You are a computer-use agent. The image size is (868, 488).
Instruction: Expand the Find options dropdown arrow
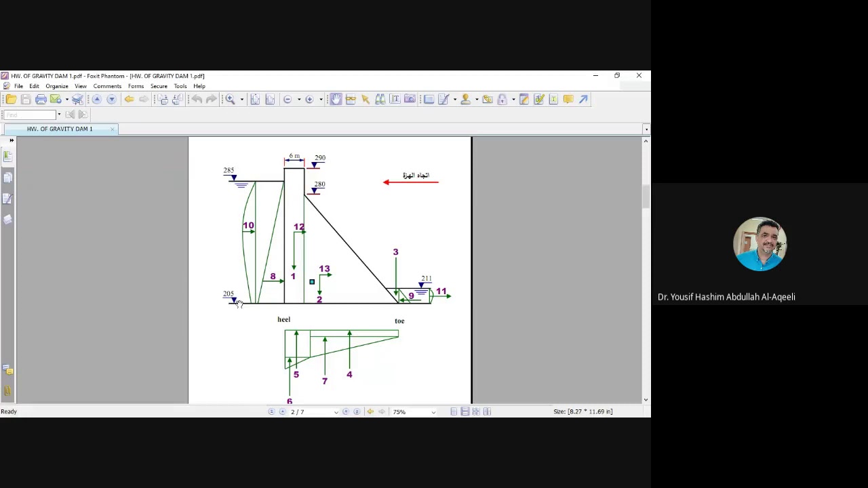click(x=59, y=115)
